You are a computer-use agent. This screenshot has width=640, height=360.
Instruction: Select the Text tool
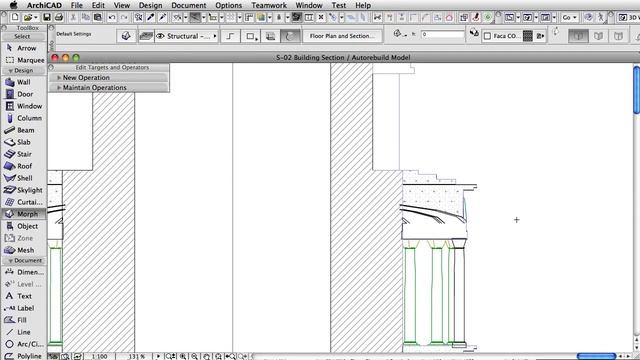(23, 296)
